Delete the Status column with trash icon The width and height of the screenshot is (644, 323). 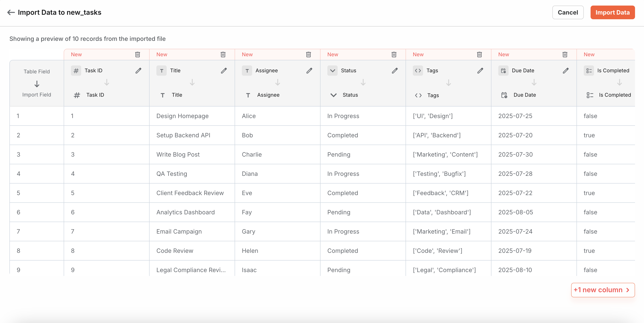click(x=394, y=54)
